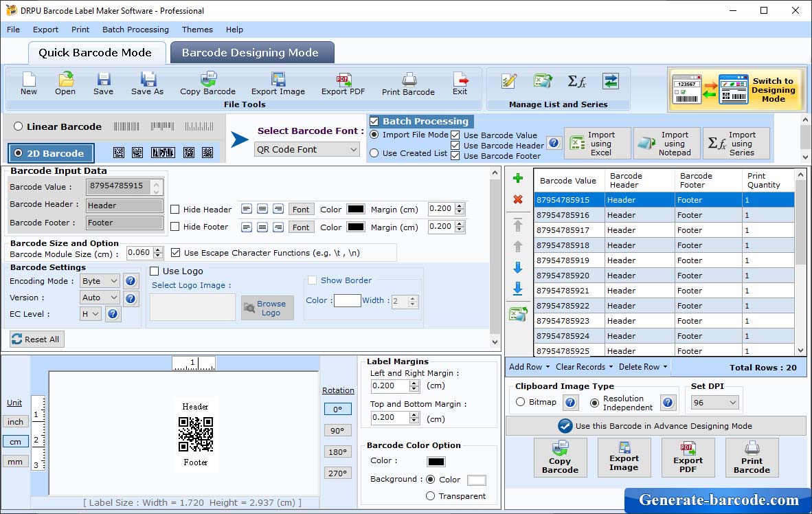Click the New file toolbar icon
The image size is (812, 514).
coord(28,84)
